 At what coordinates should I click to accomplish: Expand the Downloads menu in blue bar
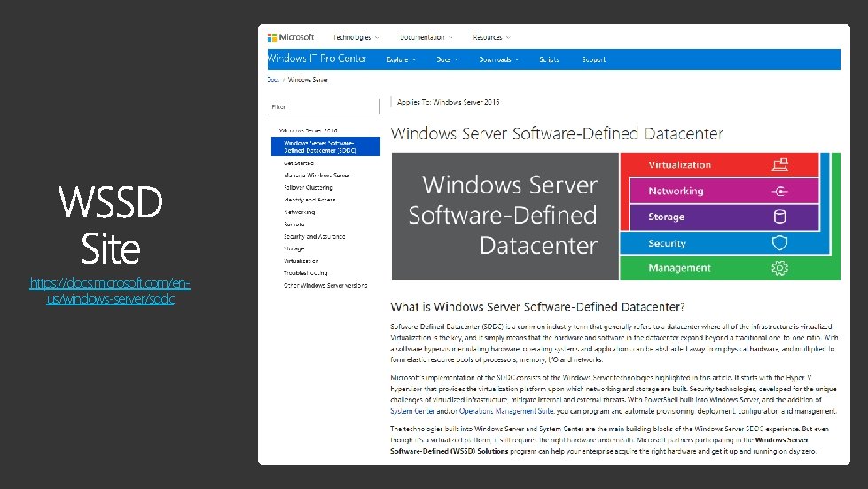(498, 59)
